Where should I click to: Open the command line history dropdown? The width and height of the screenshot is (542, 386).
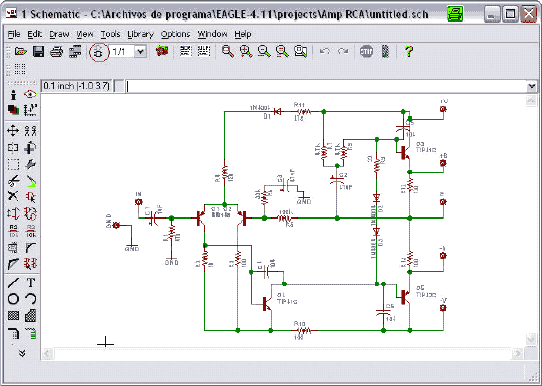point(532,86)
